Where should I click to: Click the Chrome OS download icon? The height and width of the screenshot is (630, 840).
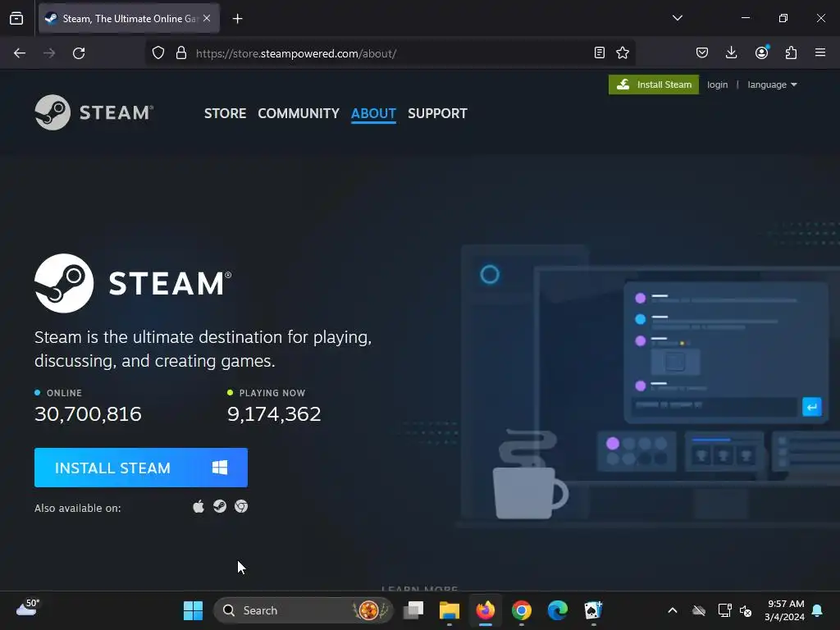tap(241, 506)
